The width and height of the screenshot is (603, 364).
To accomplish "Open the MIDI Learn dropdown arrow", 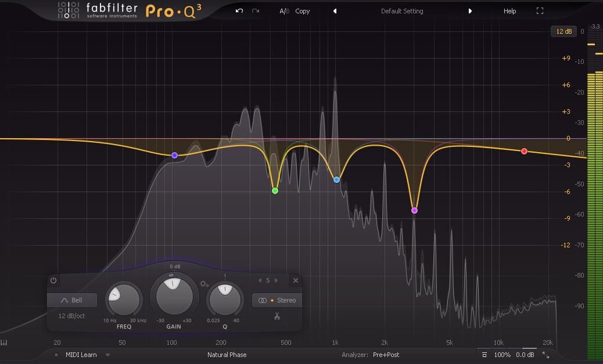I will click(107, 355).
